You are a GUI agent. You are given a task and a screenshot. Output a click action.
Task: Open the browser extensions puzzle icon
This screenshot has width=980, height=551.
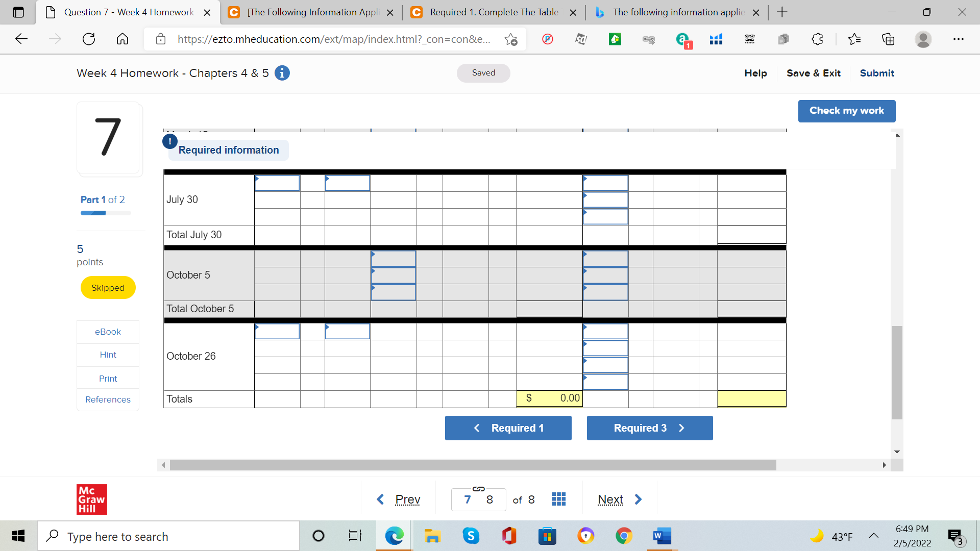817,39
